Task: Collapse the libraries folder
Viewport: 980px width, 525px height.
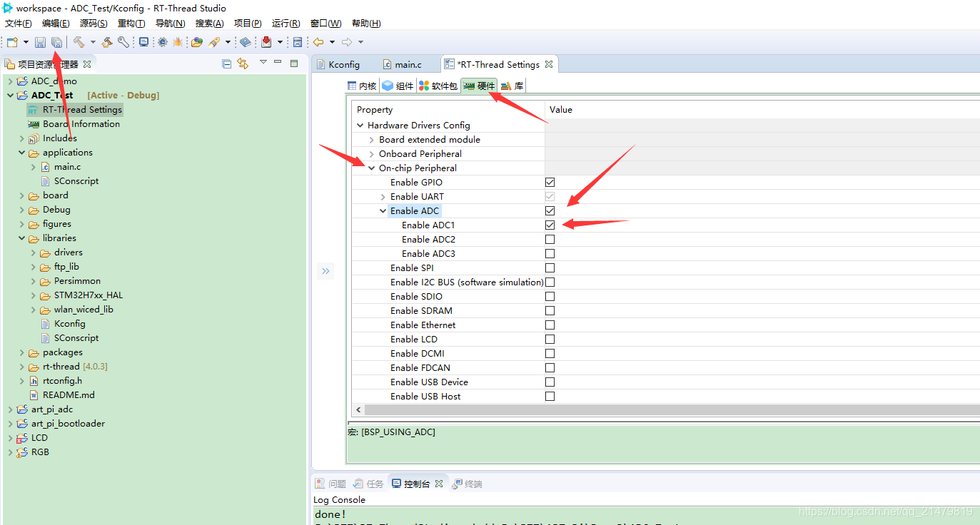Action: point(21,238)
